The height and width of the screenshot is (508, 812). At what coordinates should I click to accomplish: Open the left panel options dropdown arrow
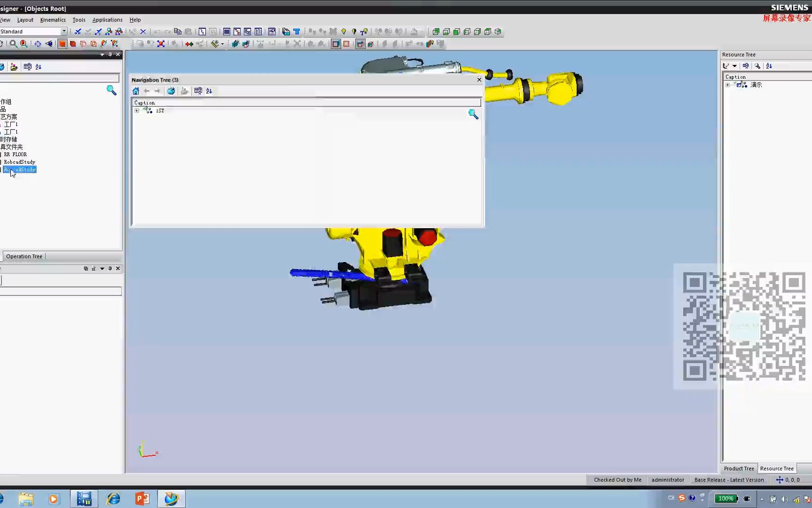pos(102,55)
